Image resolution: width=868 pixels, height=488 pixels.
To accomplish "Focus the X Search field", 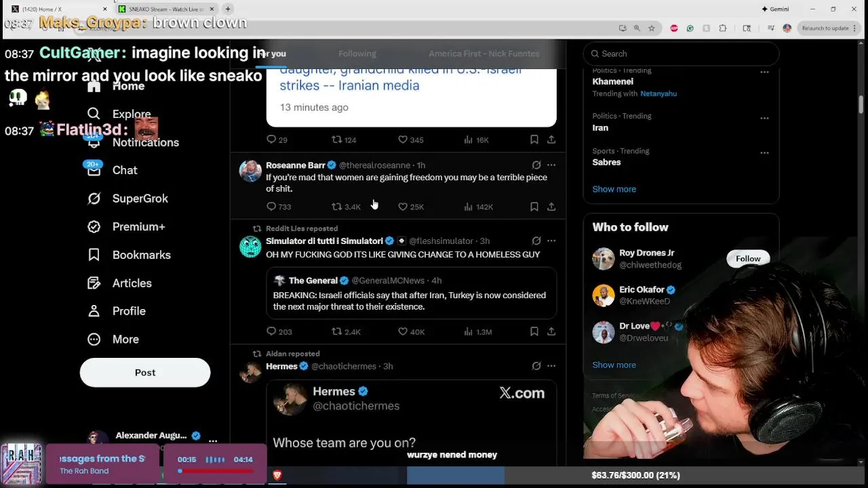I will [681, 54].
